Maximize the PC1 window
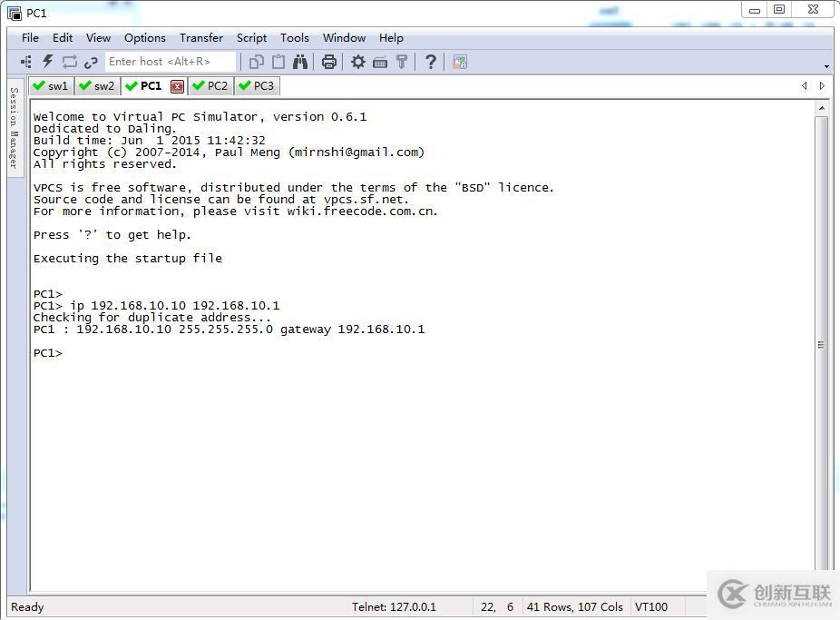Viewport: 840px width, 620px height. pyautogui.click(x=779, y=9)
